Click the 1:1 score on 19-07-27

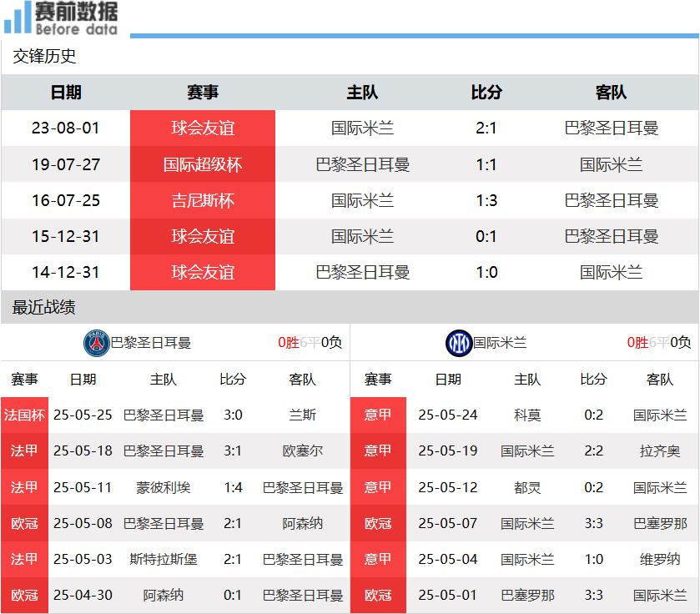tap(486, 164)
